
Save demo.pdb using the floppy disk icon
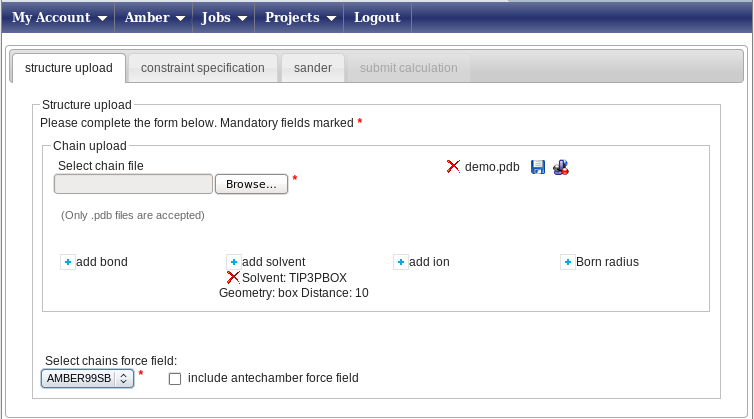point(538,167)
